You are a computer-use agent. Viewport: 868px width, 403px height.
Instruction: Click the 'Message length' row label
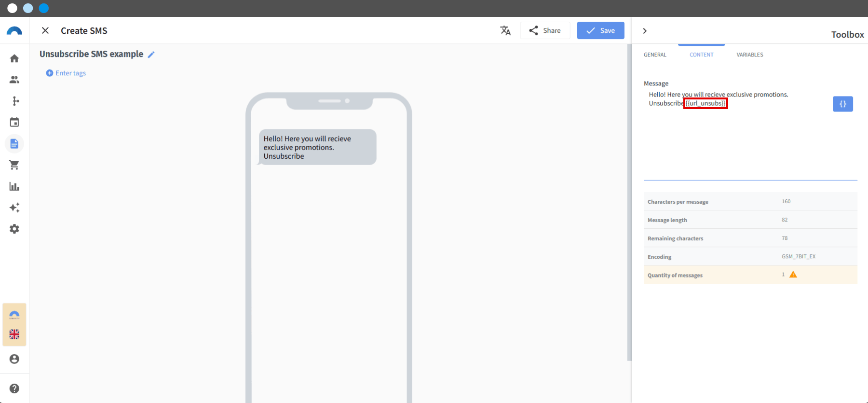(667, 220)
